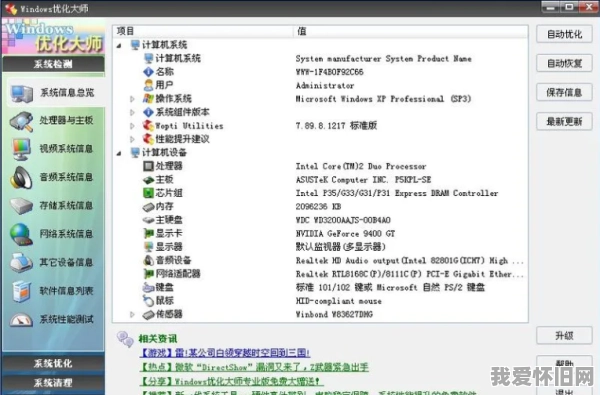This screenshot has width=600, height=395.
Task: Click the 音频设备 speaker icon in tree
Action: point(148,261)
